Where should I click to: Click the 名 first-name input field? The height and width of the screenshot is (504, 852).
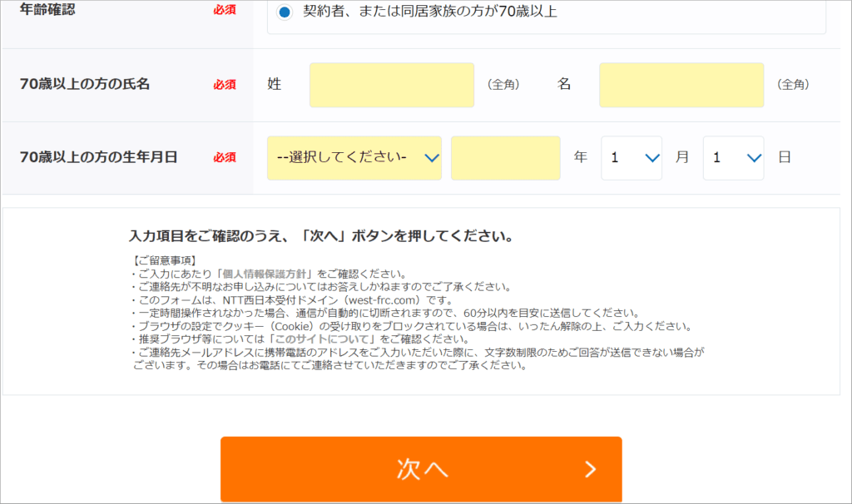tap(681, 85)
